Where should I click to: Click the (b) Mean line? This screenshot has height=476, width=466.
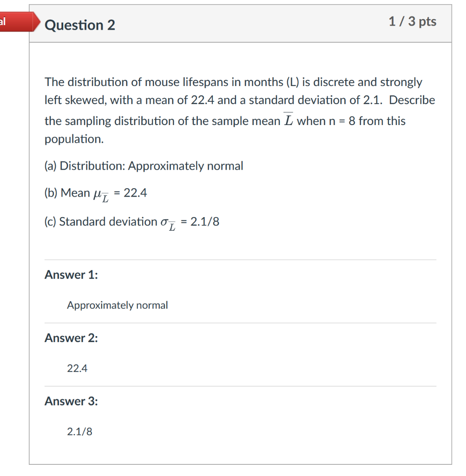tap(96, 194)
